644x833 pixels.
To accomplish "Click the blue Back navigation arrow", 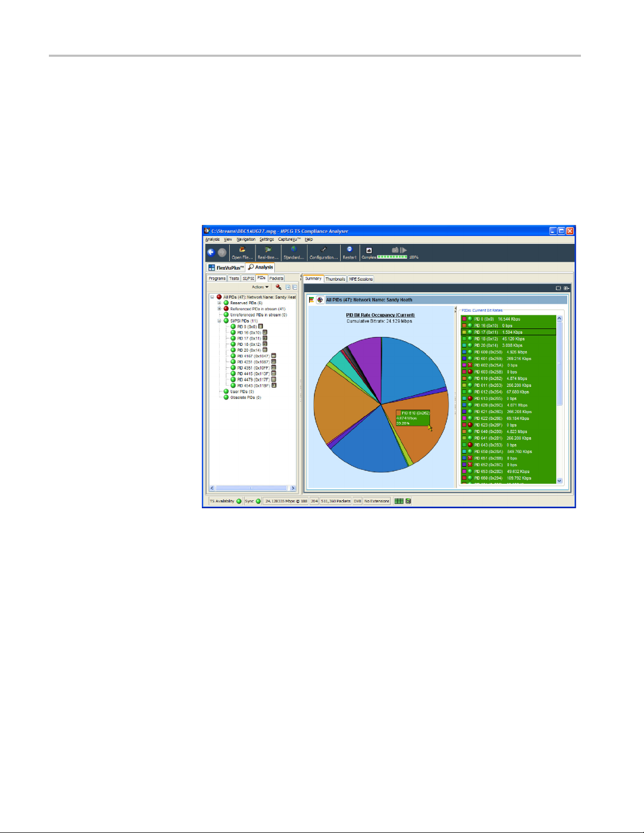I will tap(211, 253).
